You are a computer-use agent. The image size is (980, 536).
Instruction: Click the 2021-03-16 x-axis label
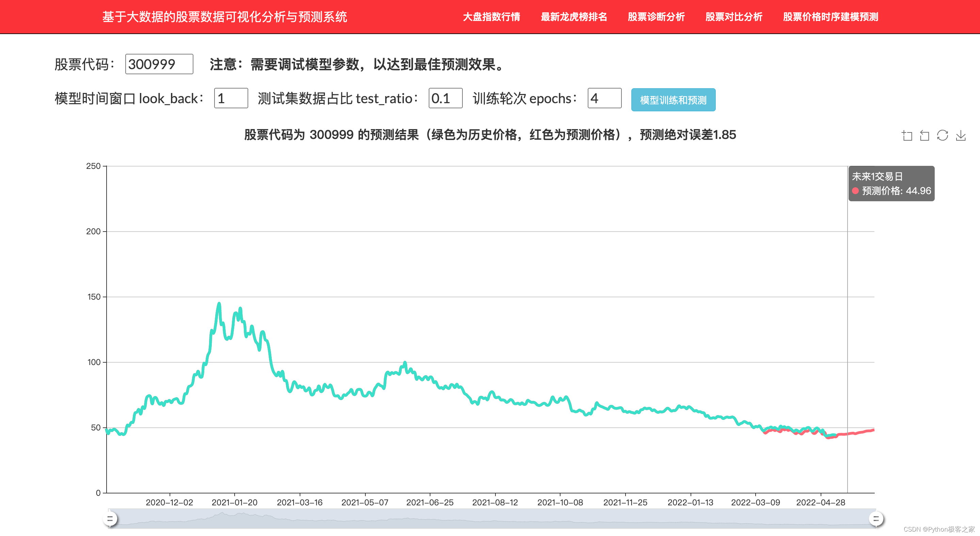[x=300, y=502]
